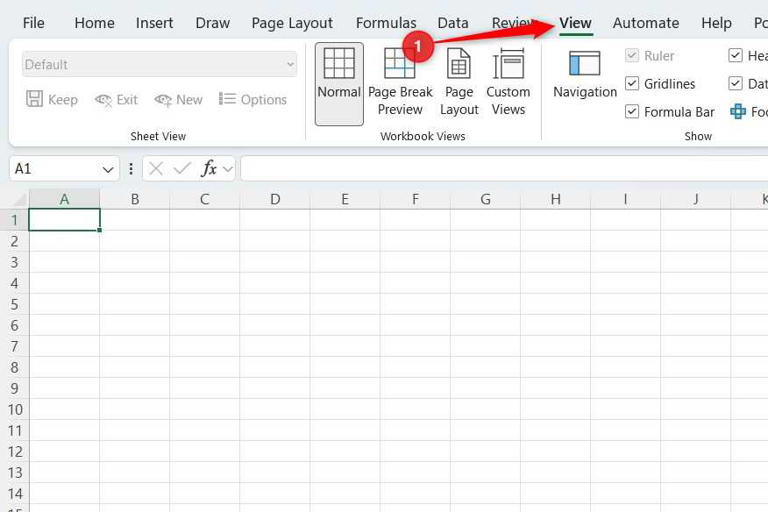768x512 pixels.
Task: Uncheck the Formula Bar checkbox
Action: tap(632, 112)
